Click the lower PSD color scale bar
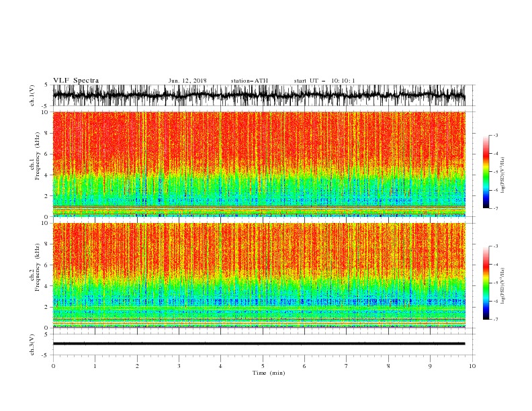 (486, 283)
